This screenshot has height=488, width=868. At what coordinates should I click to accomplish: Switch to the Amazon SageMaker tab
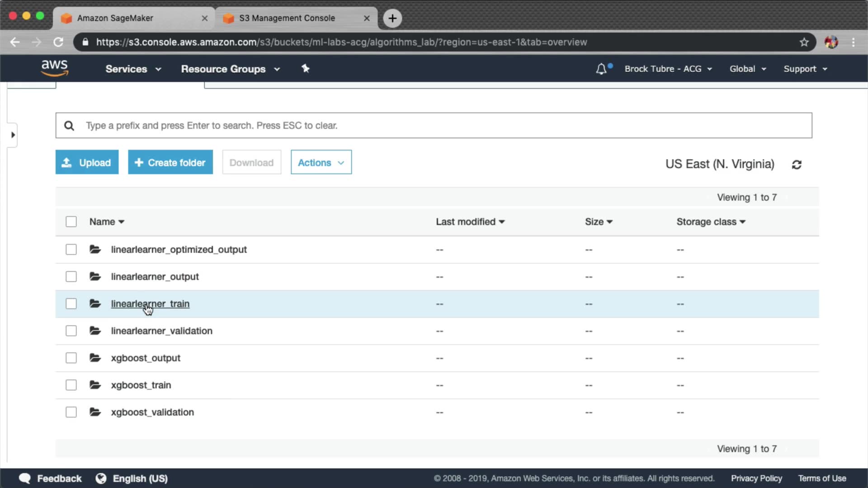(x=115, y=18)
